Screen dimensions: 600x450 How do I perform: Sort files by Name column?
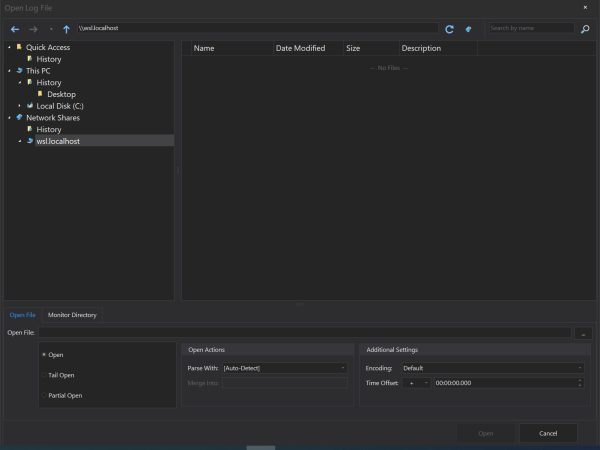(x=232, y=48)
